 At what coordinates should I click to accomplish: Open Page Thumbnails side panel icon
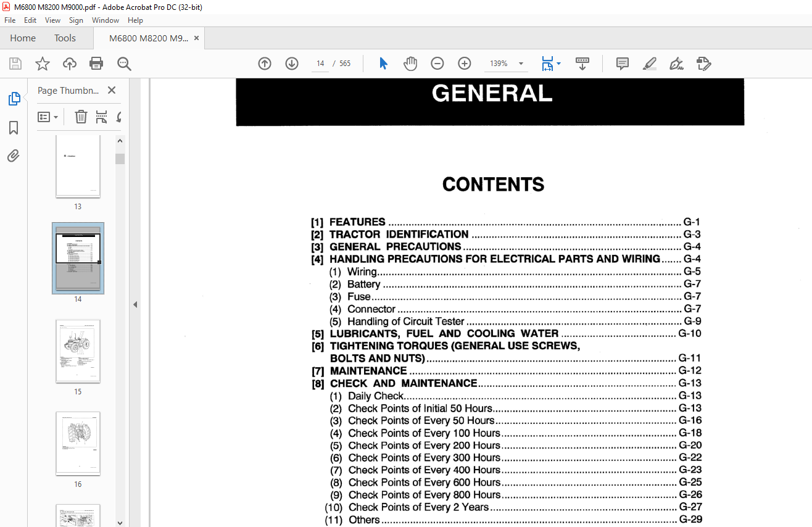[x=14, y=99]
